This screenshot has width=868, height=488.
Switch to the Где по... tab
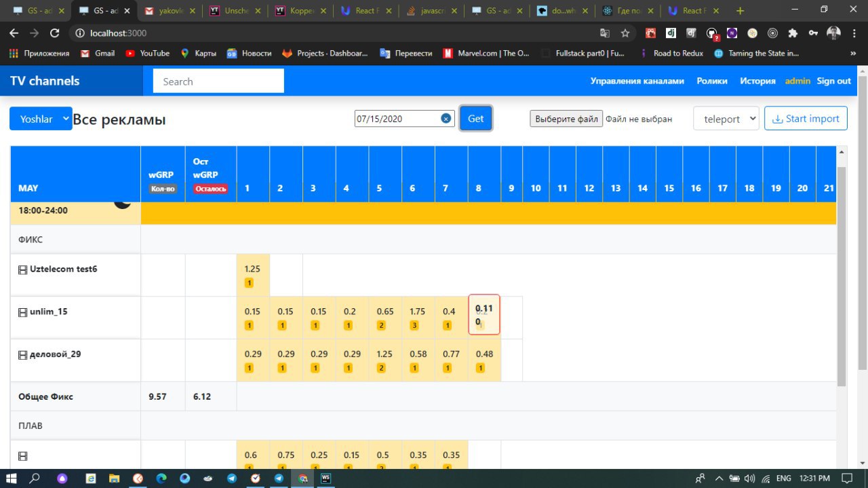pyautogui.click(x=627, y=11)
